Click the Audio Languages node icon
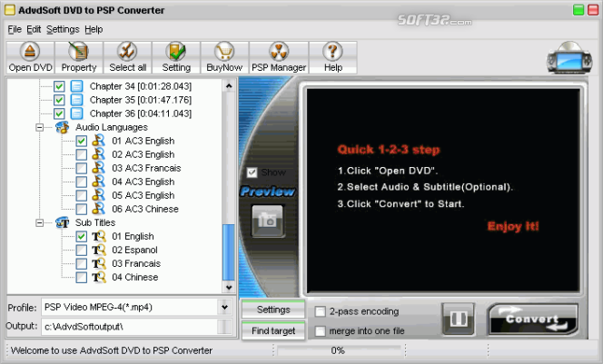Image resolution: width=603 pixels, height=364 pixels. 62,127
